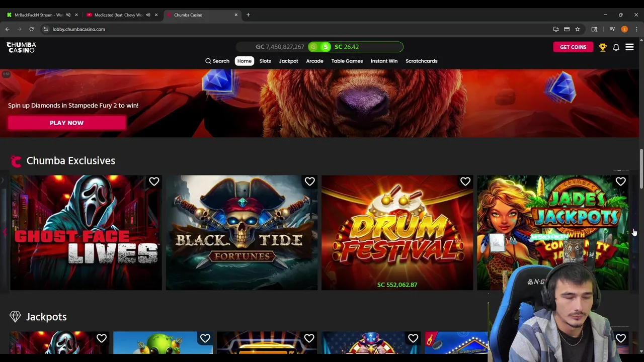Screen dimensions: 644x362
Task: Click the SC 26.42 balance
Action: click(347, 47)
